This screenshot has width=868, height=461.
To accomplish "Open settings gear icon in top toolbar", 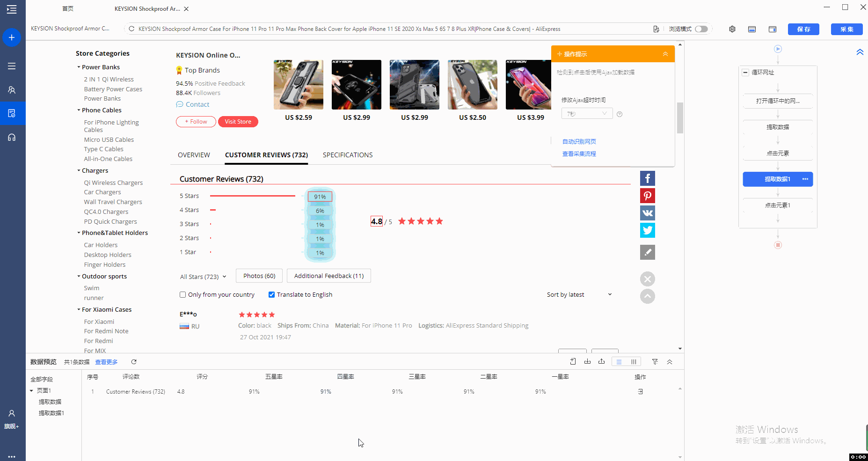I will click(x=732, y=29).
